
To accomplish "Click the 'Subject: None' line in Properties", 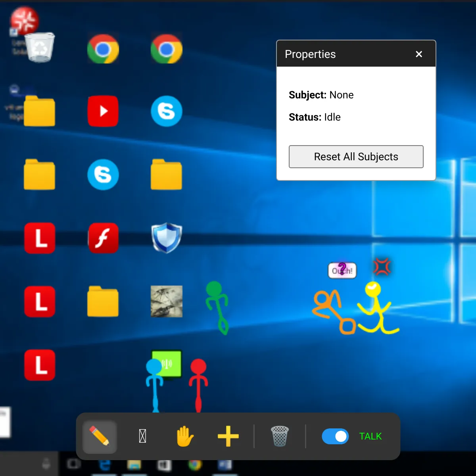I will [x=321, y=95].
